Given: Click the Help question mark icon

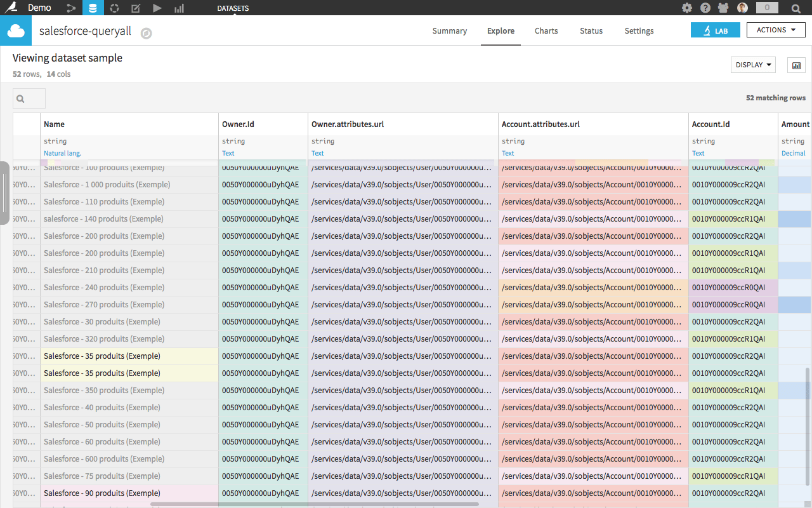Looking at the screenshot, I should pos(705,8).
